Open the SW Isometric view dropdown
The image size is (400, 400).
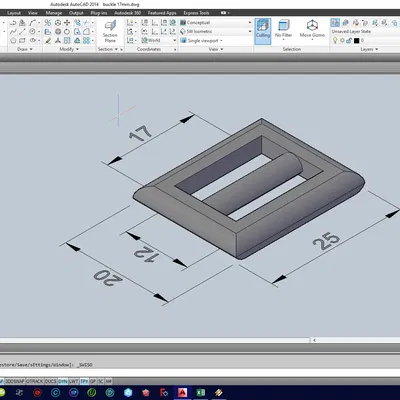tap(216, 31)
